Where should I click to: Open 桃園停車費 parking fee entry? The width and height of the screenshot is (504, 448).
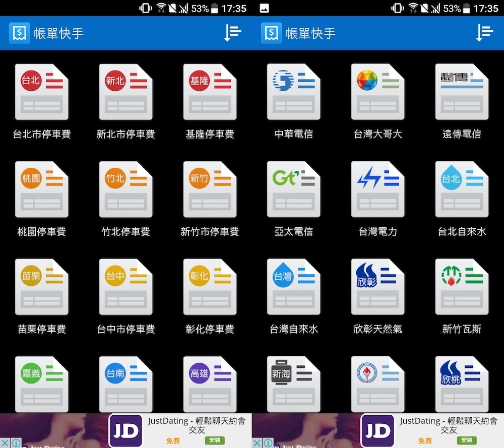(42, 189)
